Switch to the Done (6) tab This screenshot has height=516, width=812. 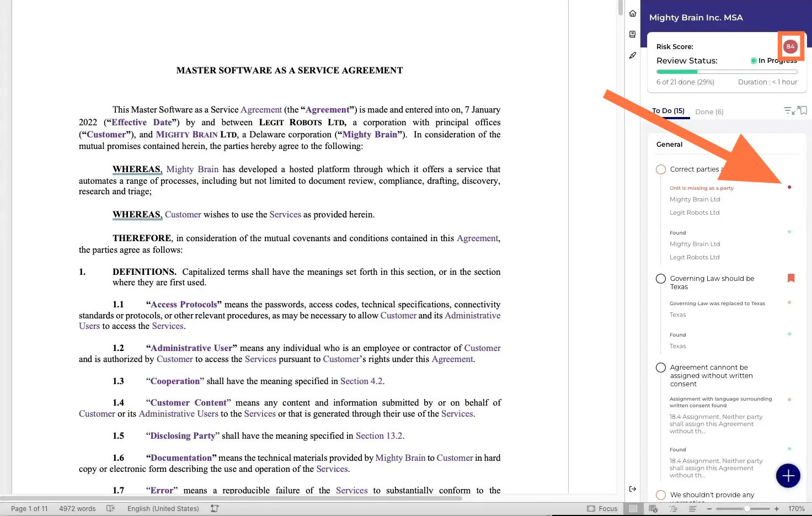[709, 111]
